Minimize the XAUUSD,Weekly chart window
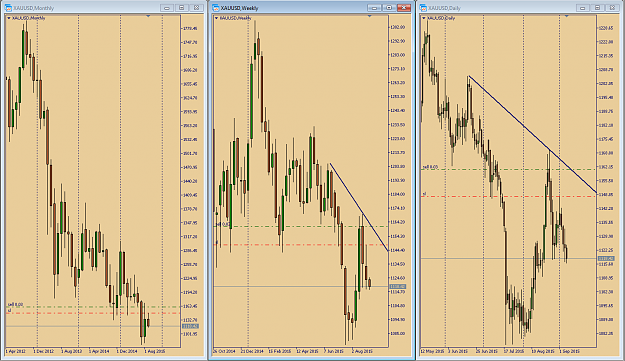Image resolution: width=625 pixels, height=361 pixels. pyautogui.click(x=374, y=8)
